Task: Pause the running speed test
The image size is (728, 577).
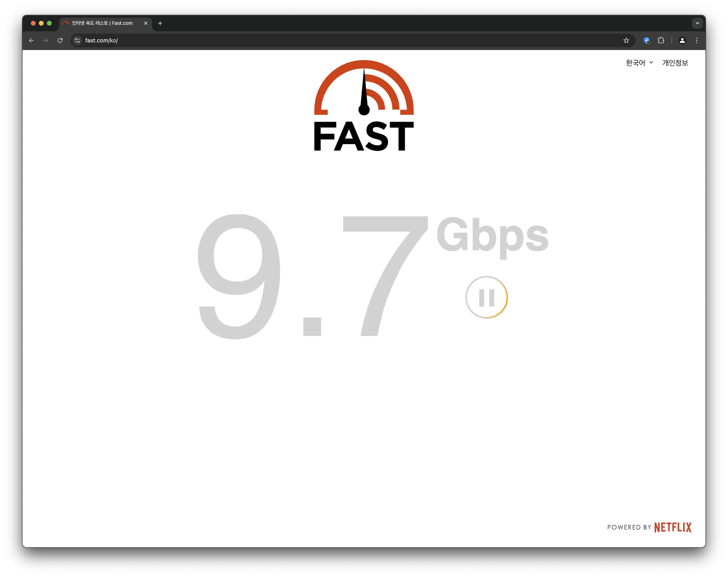Action: point(487,298)
